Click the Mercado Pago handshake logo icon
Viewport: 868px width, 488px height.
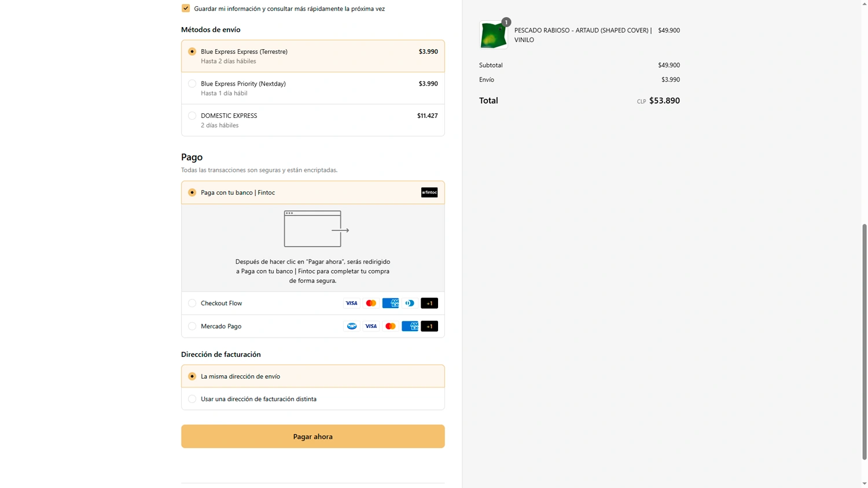352,326
